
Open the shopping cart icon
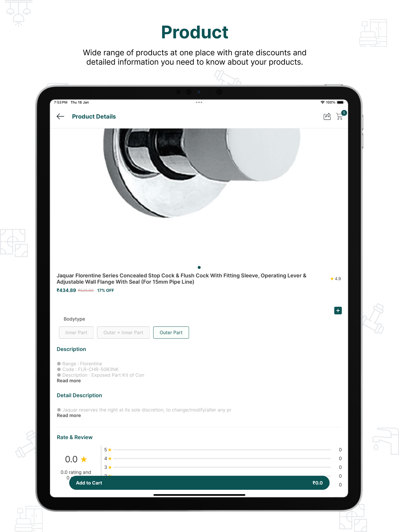[340, 116]
